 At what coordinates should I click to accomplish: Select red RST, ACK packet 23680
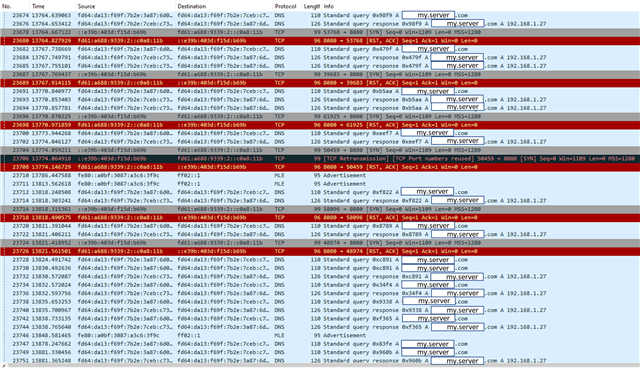320,40
